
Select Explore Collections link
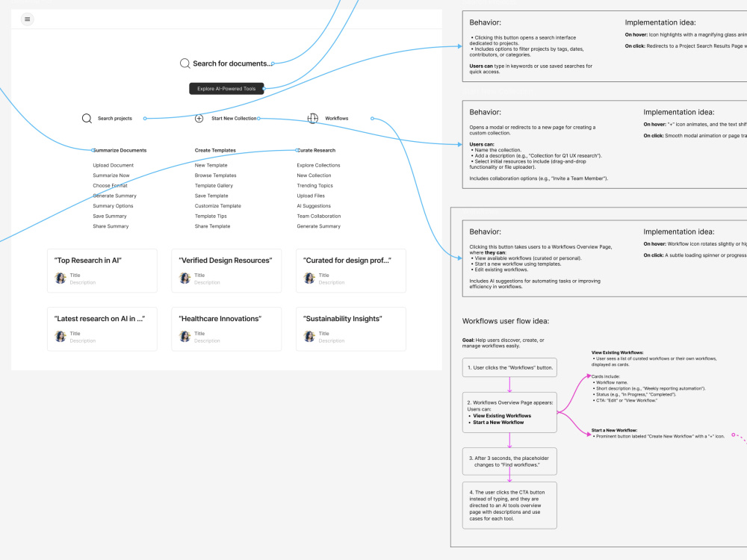[319, 165]
